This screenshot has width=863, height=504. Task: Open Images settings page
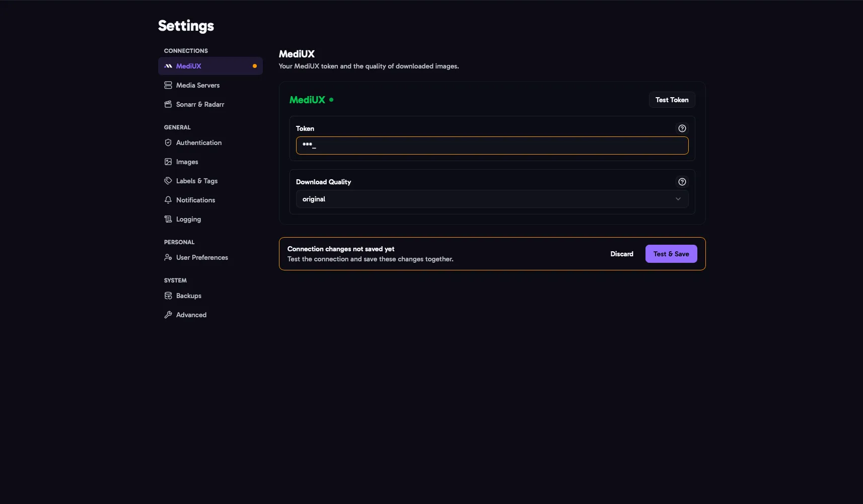pyautogui.click(x=210, y=162)
